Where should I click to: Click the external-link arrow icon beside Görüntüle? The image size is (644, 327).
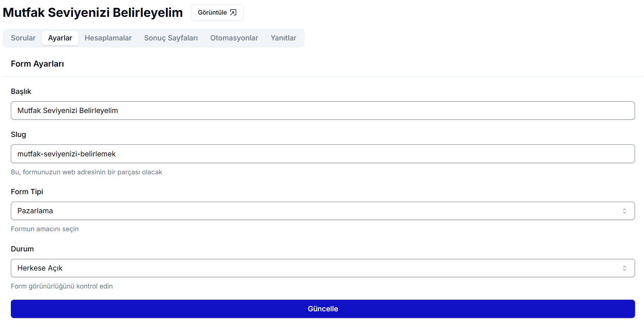point(233,13)
